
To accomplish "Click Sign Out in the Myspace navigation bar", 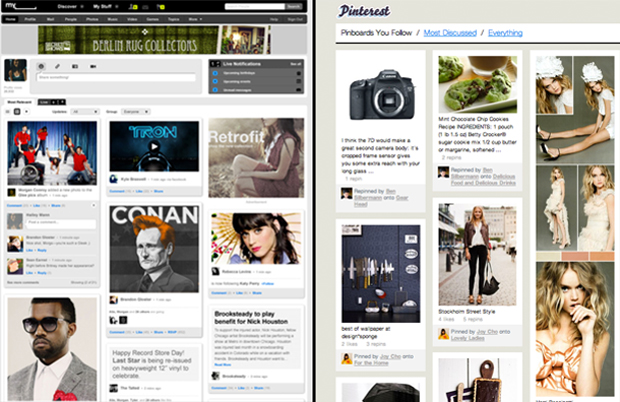I will [x=295, y=19].
